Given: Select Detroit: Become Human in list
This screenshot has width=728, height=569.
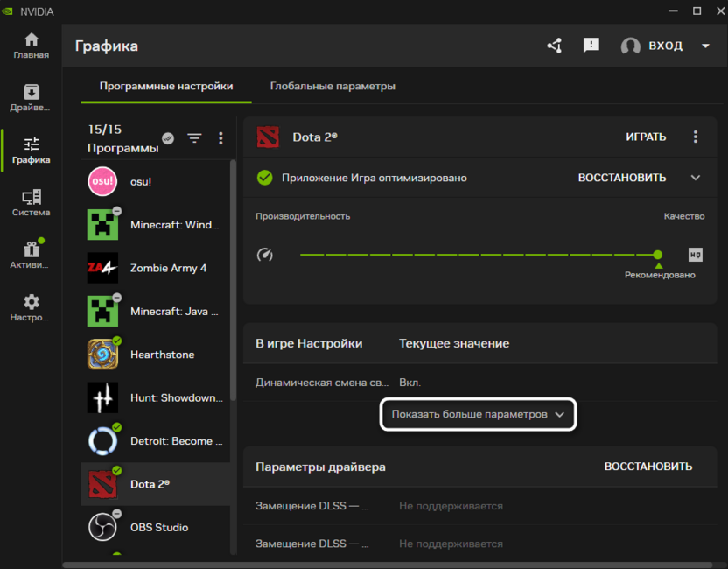Looking at the screenshot, I should point(156,441).
